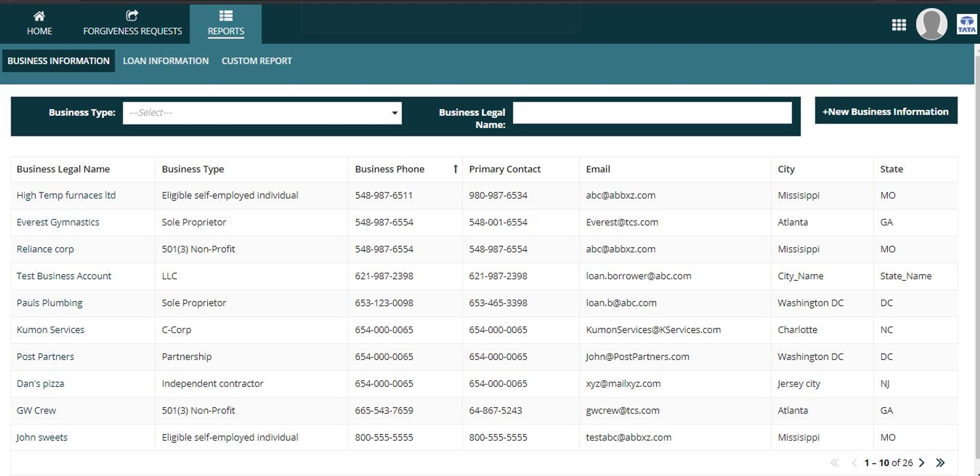The image size is (980, 476).
Task: Click the 980-987-6534 primary contact cell
Action: pos(498,195)
